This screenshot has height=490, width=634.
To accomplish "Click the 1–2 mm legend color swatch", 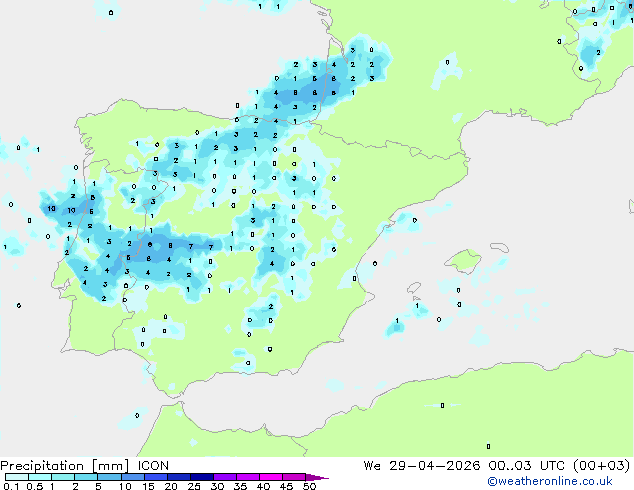I will [x=63, y=477].
